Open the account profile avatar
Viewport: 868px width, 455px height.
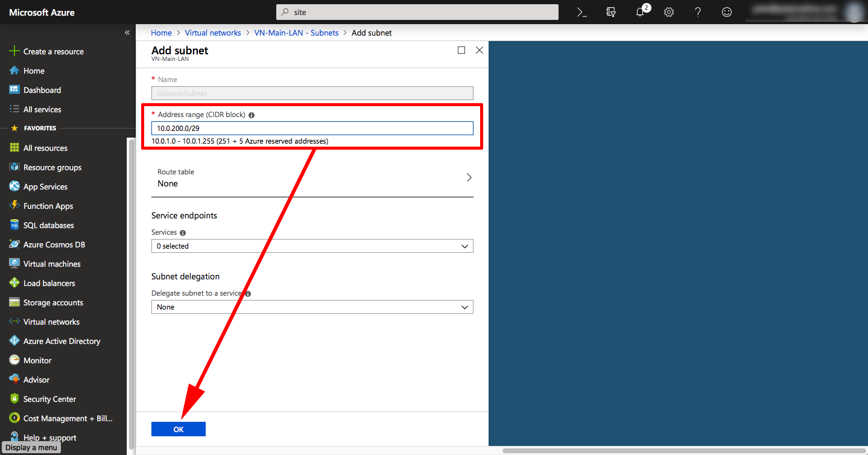854,12
